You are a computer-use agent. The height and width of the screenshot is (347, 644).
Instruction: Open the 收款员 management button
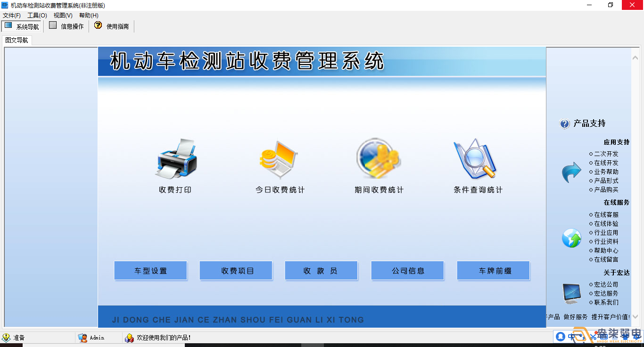321,270
